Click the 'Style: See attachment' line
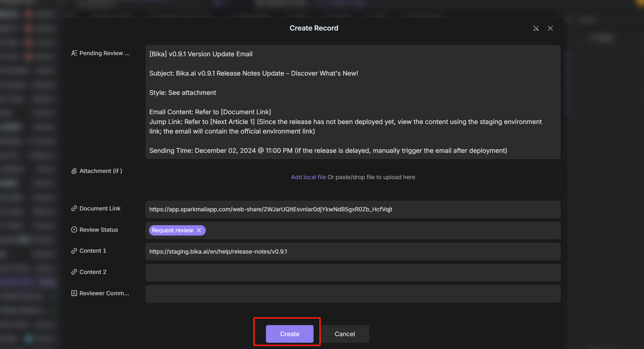 click(182, 93)
